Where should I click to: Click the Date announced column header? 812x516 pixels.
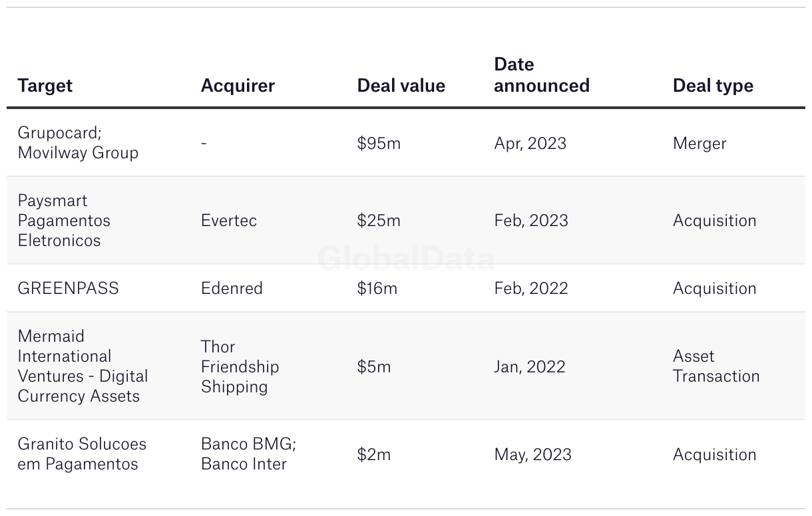point(542,75)
